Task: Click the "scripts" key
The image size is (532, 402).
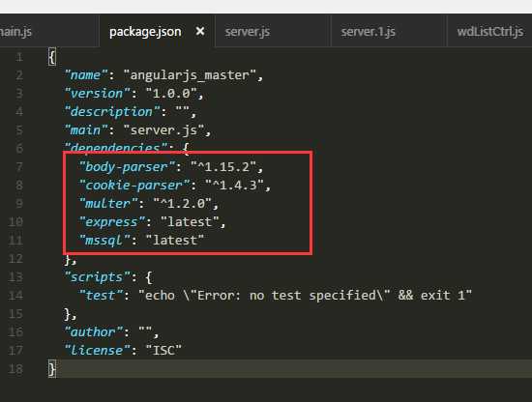Action: (98, 277)
